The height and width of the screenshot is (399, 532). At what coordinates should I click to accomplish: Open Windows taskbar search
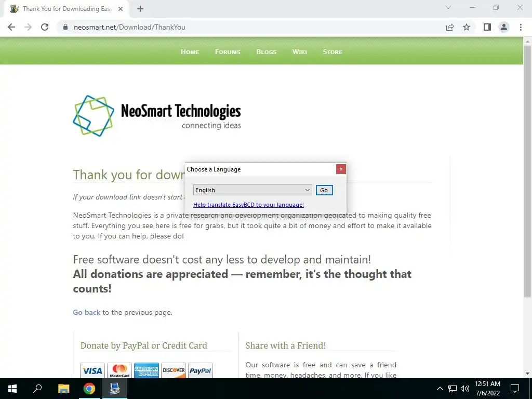37,389
